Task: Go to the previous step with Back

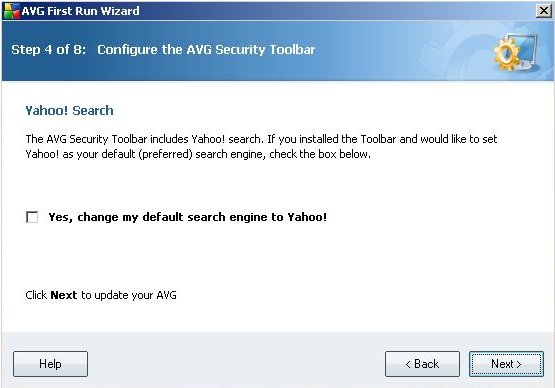Action: coord(422,364)
